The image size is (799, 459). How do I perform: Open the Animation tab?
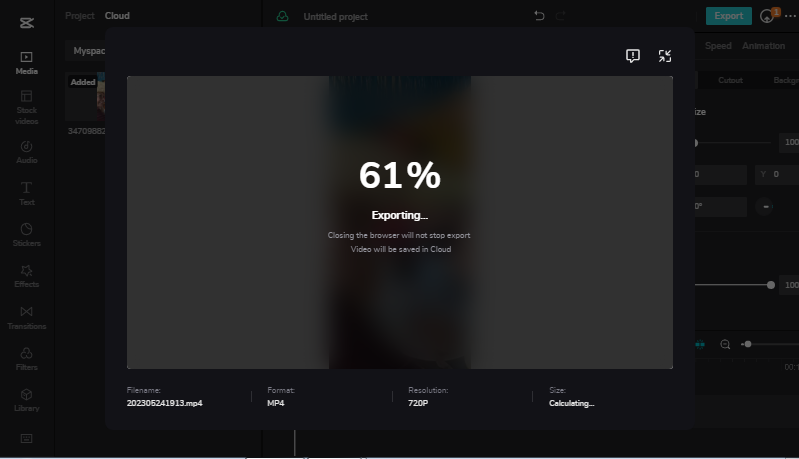point(763,46)
